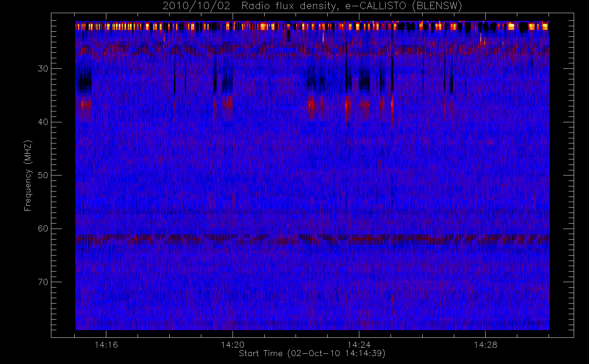This screenshot has height=364, width=589.
Task: Click the 'Frequency (MHZ)' axis label
Action: pyautogui.click(x=28, y=175)
